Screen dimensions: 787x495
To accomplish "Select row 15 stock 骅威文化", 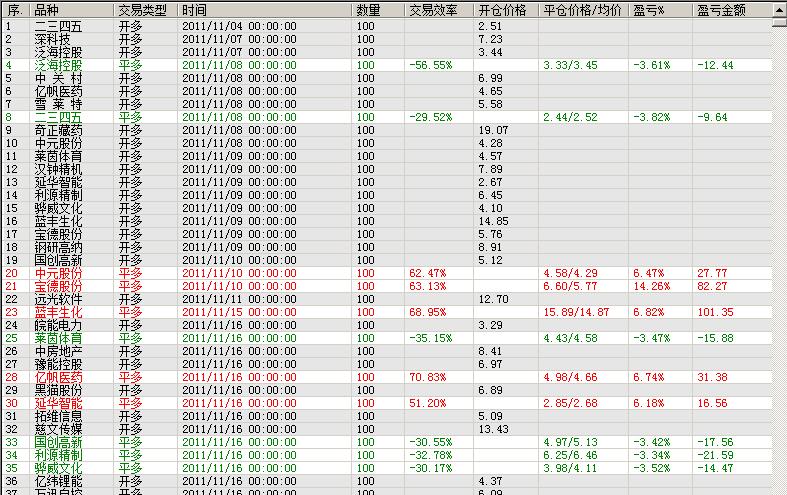I will click(x=58, y=208).
